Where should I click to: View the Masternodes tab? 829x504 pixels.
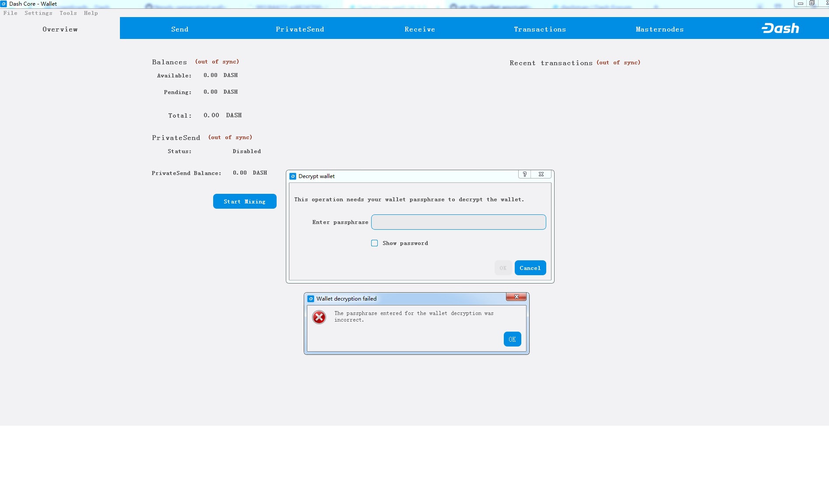(660, 29)
